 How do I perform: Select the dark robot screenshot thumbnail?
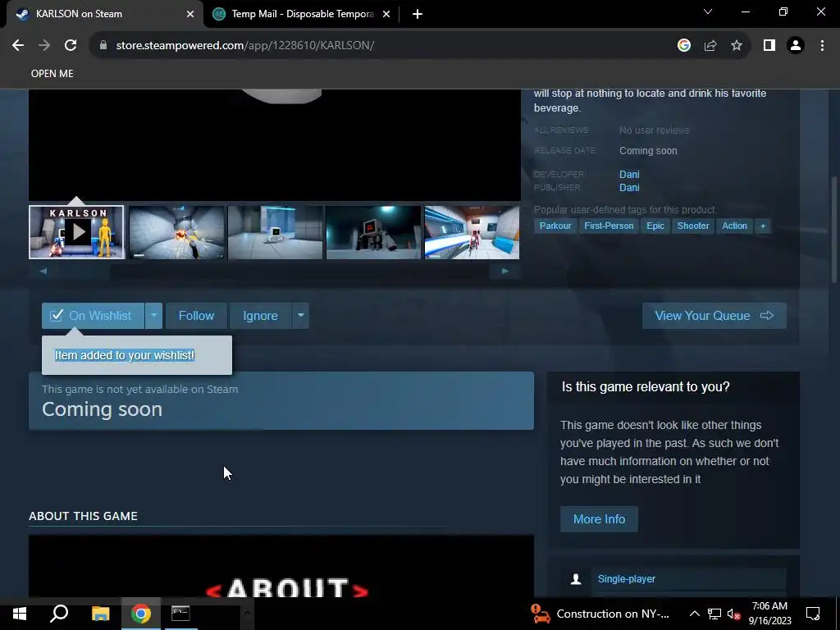[373, 232]
